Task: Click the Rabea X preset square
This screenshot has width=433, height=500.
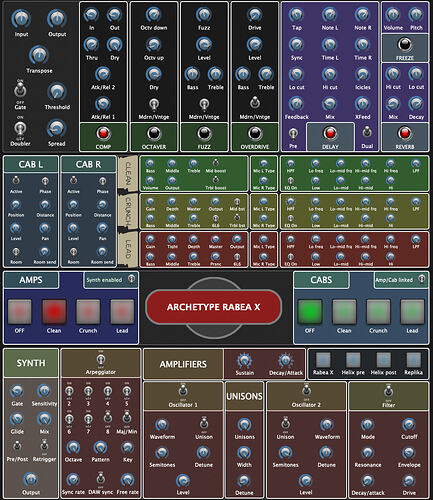Action: (323, 360)
